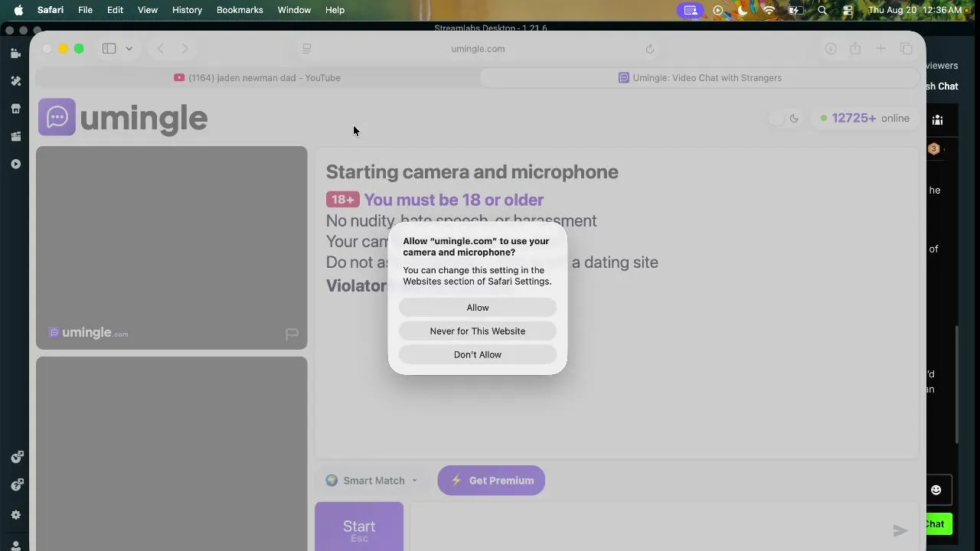This screenshot has height=551, width=980.
Task: Choose Never for This Website
Action: (477, 331)
